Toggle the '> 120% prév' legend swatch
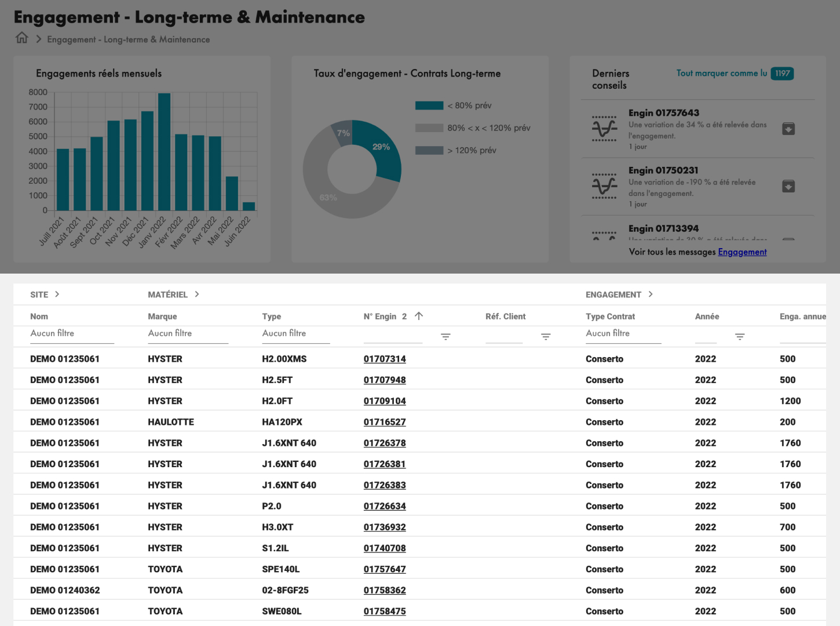Viewport: 840px width, 626px height. click(429, 151)
